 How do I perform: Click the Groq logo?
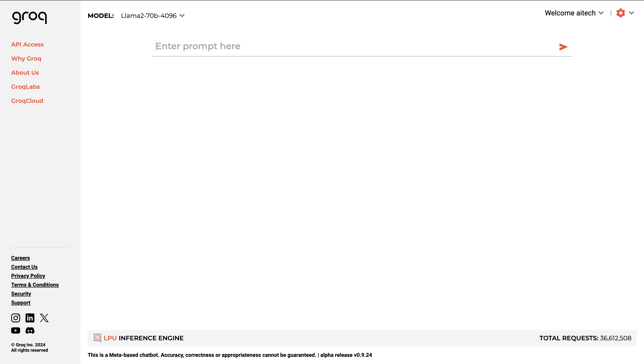30,17
